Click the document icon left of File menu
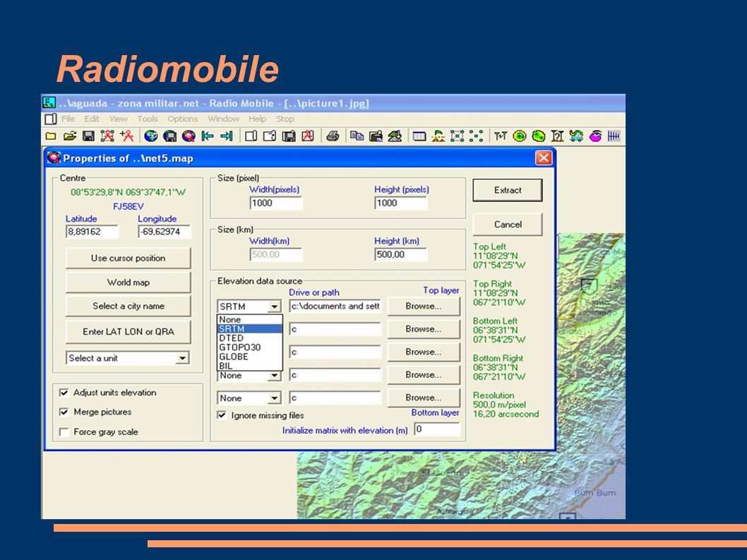This screenshot has height=560, width=747. 51,119
